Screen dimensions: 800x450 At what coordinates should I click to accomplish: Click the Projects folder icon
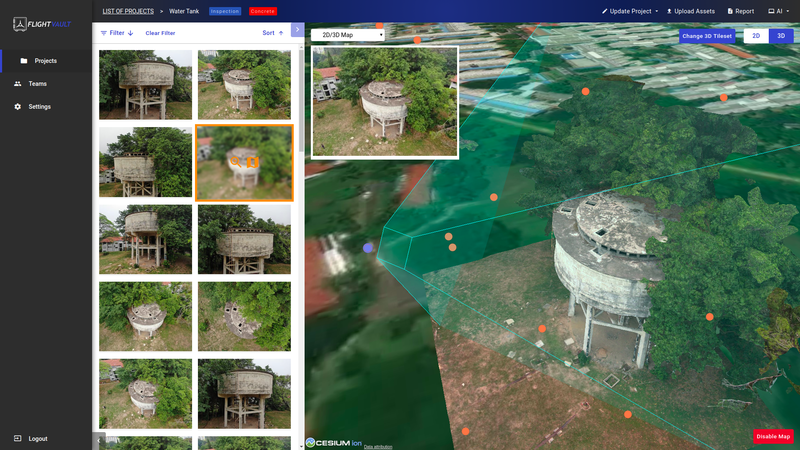point(23,61)
